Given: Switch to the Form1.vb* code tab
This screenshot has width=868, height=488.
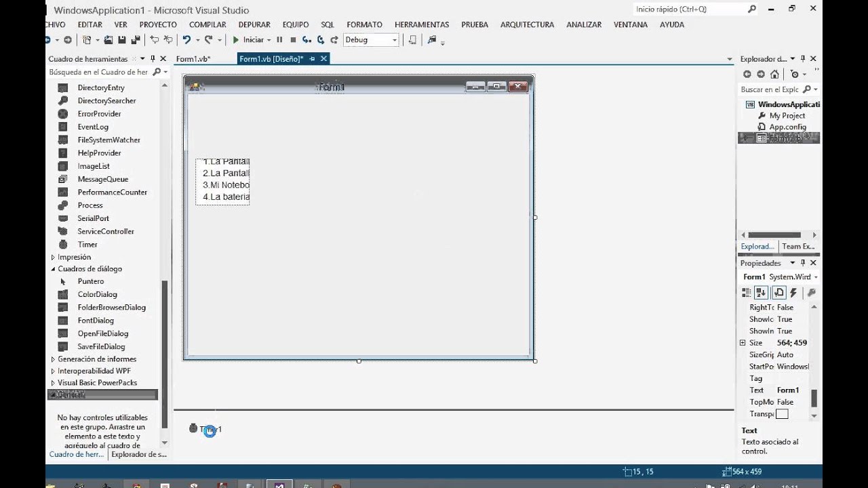Looking at the screenshot, I should [193, 59].
